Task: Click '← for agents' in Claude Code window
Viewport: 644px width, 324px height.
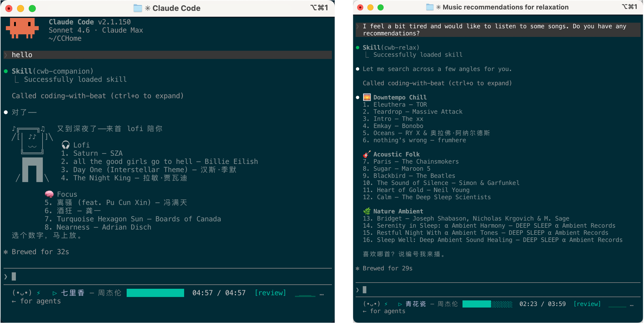Action: click(x=36, y=301)
